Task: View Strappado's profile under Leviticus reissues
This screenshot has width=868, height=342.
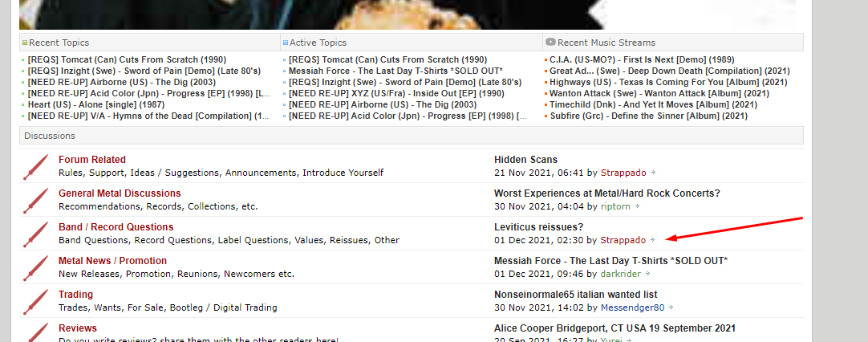Action: coord(623,240)
